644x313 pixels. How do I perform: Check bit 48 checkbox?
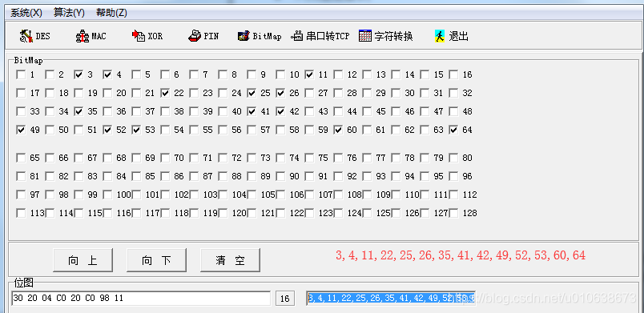[x=453, y=111]
